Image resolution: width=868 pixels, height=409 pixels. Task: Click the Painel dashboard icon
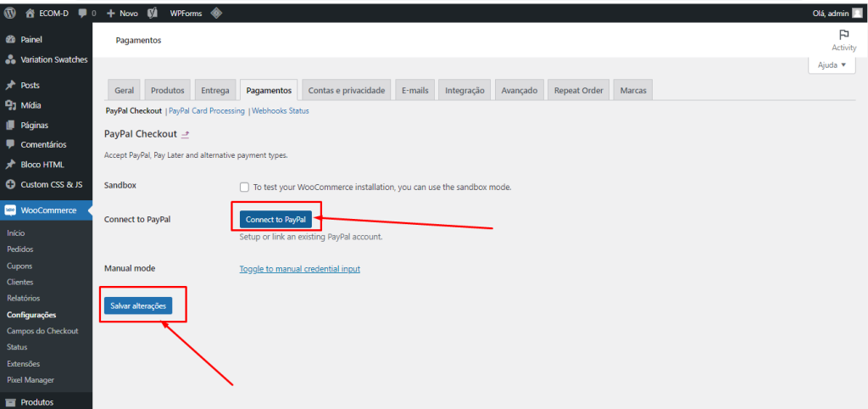(10, 40)
